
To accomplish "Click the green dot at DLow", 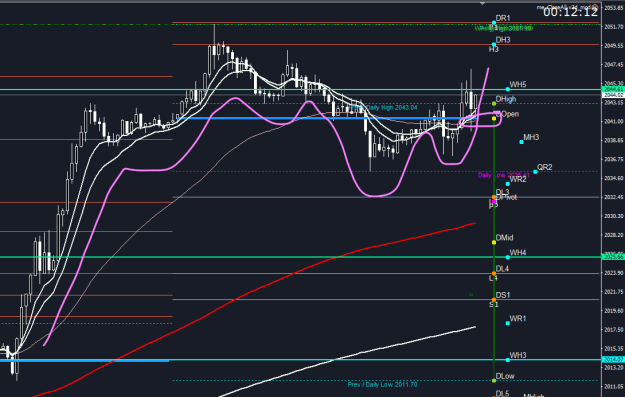I will tap(494, 381).
